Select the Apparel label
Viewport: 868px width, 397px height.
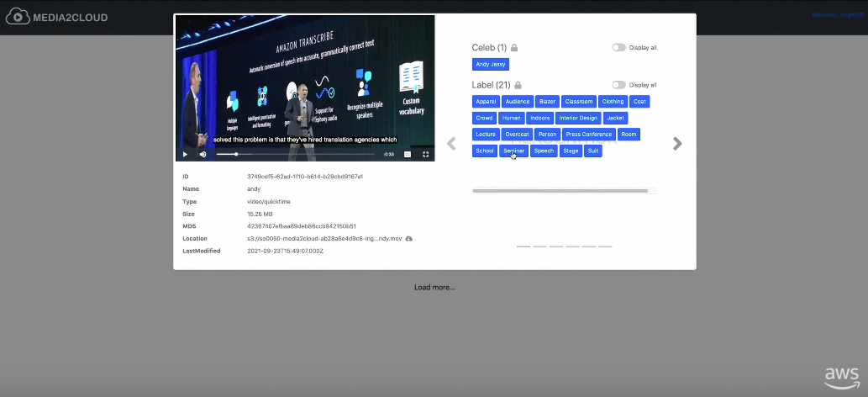pyautogui.click(x=486, y=102)
